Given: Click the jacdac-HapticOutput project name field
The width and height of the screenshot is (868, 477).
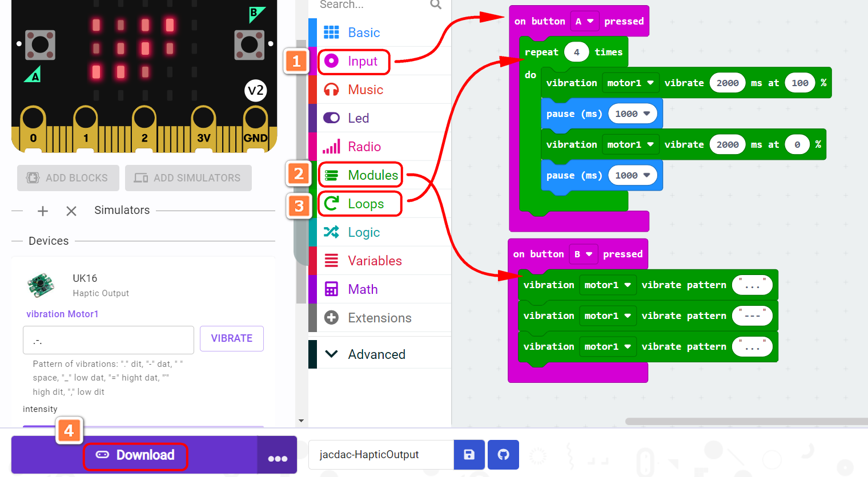Looking at the screenshot, I should coord(380,455).
